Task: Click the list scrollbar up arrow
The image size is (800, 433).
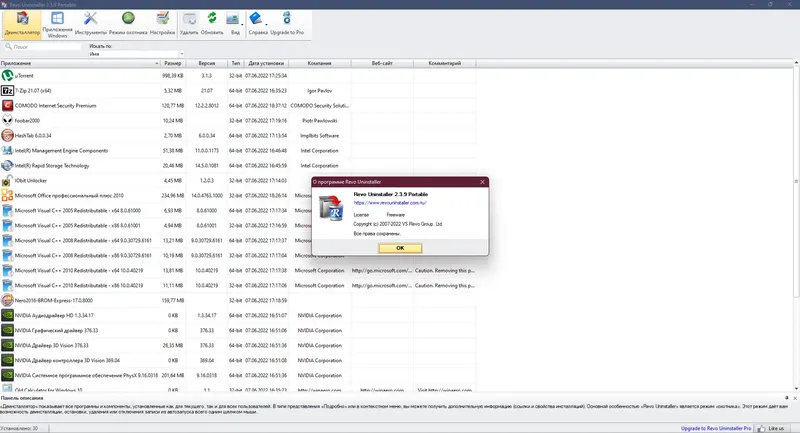Action: click(796, 63)
